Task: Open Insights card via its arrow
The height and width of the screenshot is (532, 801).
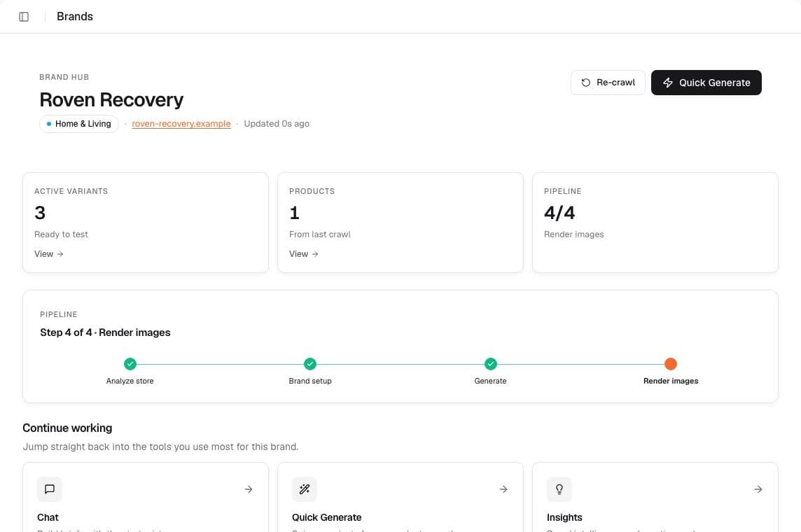Action: click(758, 489)
